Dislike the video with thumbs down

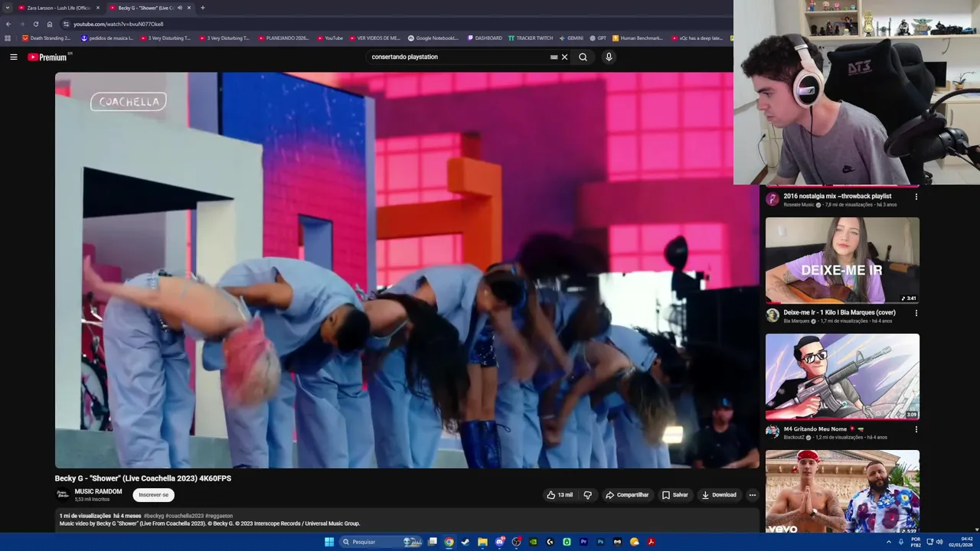coord(588,495)
